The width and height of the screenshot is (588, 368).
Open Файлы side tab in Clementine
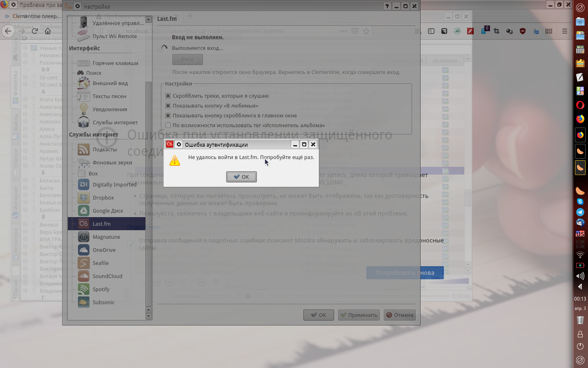(x=16, y=126)
